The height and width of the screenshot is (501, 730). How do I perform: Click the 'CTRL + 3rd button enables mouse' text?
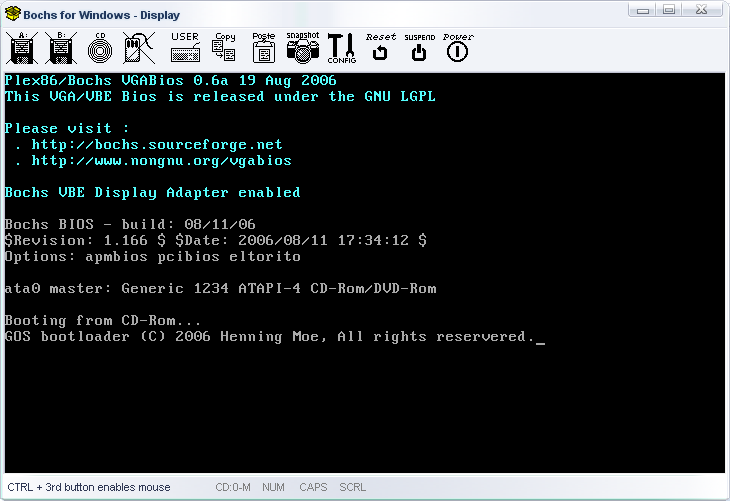pos(89,487)
